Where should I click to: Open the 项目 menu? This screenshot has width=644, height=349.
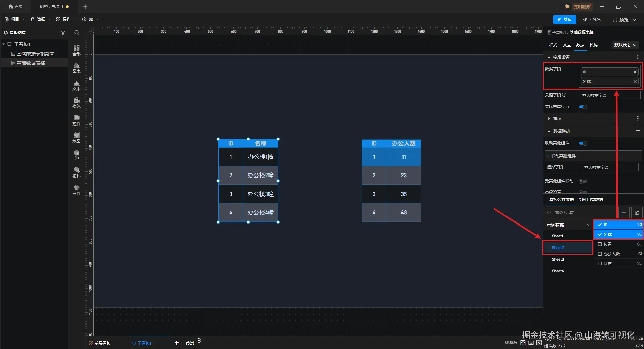click(x=14, y=19)
